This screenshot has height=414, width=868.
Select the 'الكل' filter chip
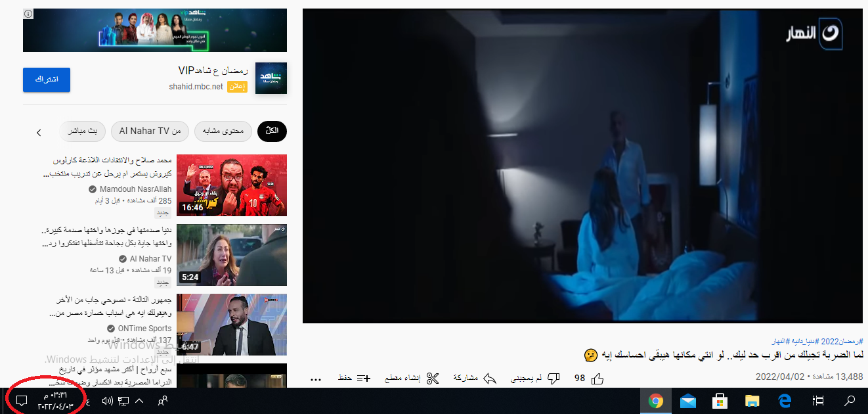click(272, 131)
